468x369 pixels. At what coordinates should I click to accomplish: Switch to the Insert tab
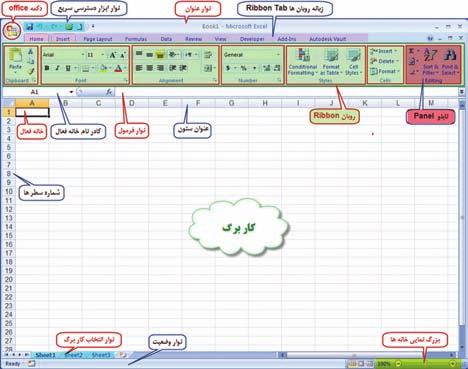63,39
